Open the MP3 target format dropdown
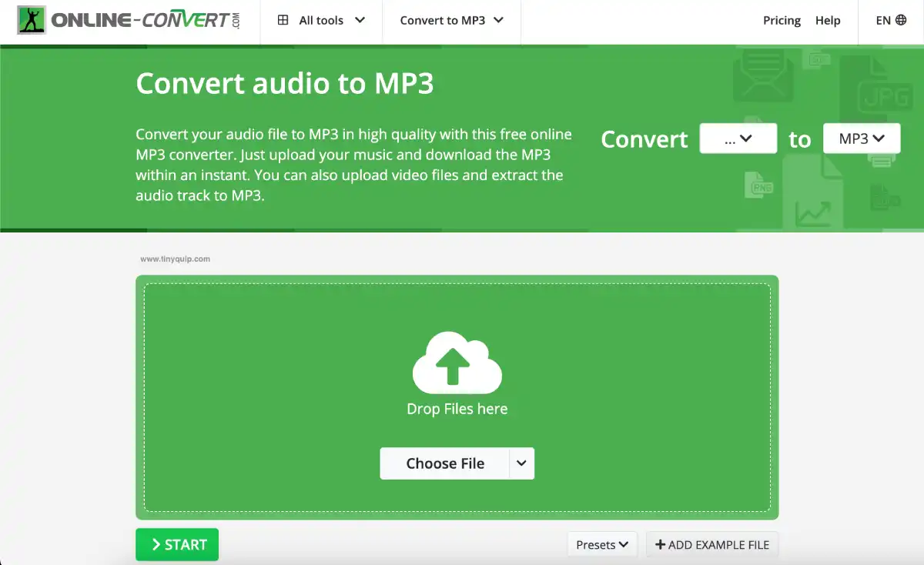The width and height of the screenshot is (924, 565). pyautogui.click(x=861, y=139)
